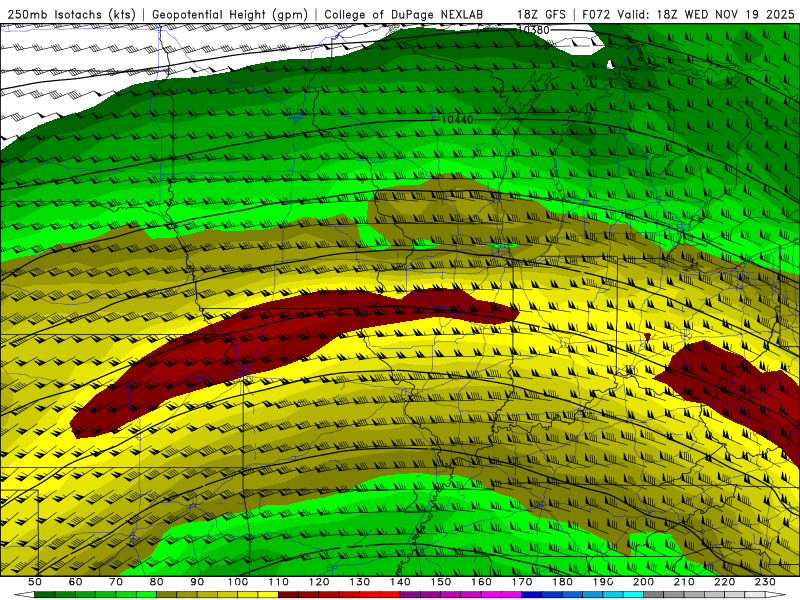
Task: Click the '18Z GFS' model run label
Action: click(x=541, y=14)
